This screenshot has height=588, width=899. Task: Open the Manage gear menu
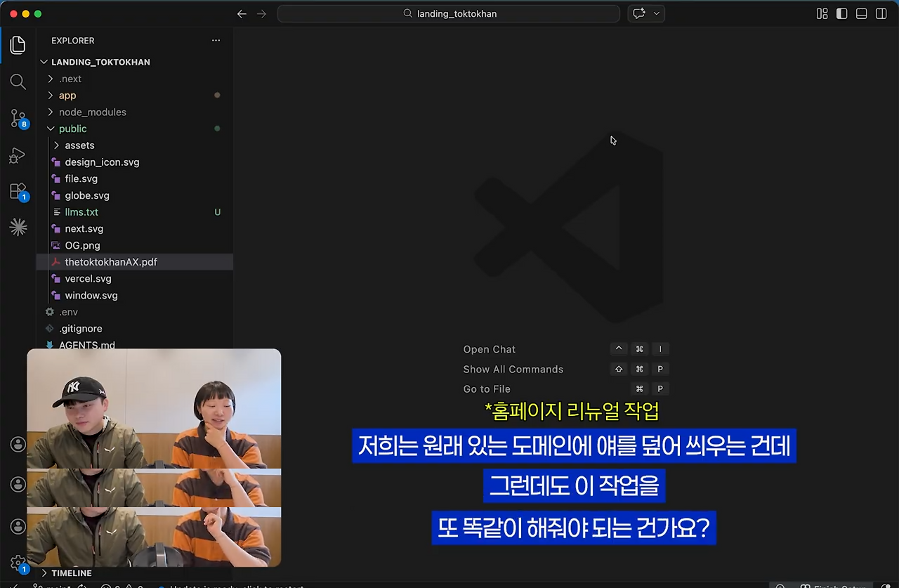pyautogui.click(x=18, y=563)
